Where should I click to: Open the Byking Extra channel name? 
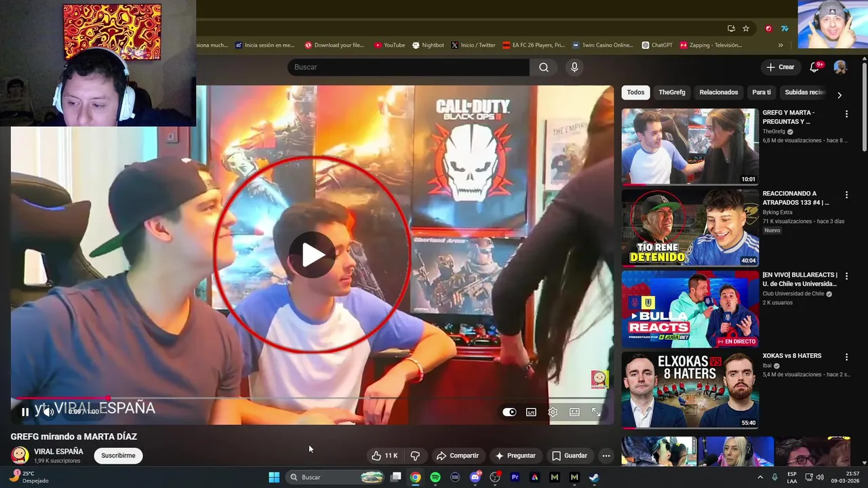[777, 212]
